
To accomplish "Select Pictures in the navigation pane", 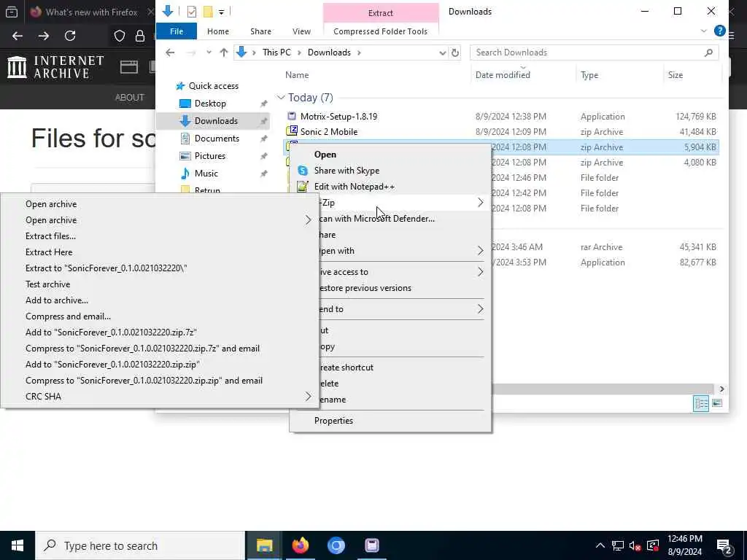I will coord(209,156).
